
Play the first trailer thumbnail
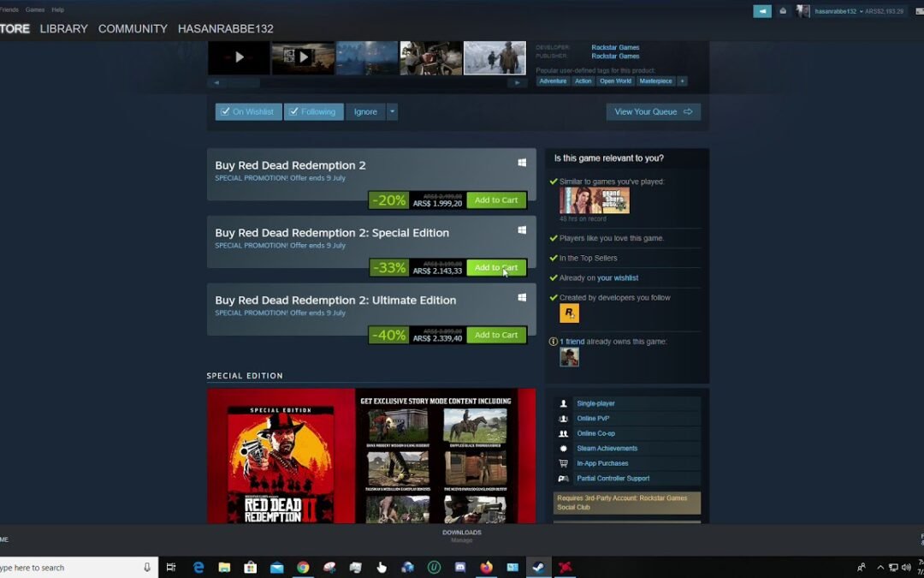coord(239,57)
